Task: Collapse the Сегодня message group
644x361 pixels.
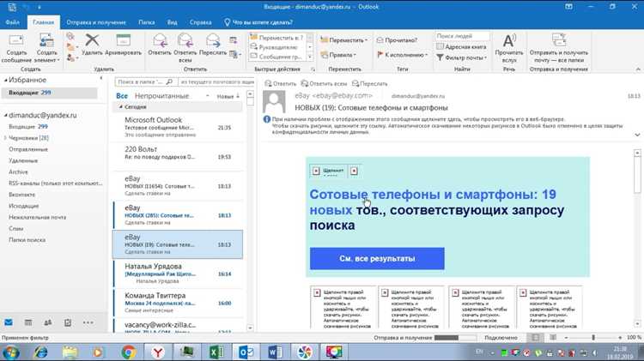Action: (x=121, y=106)
